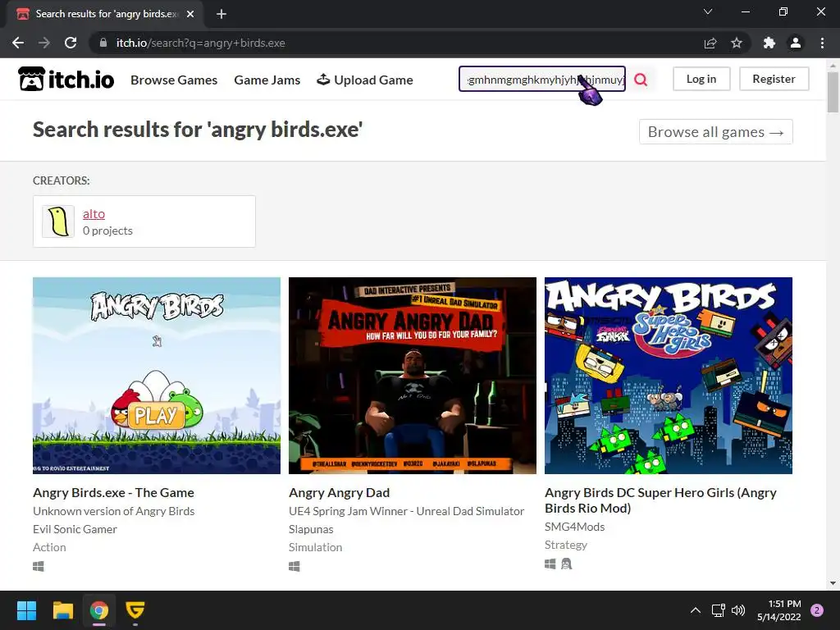This screenshot has width=840, height=630.
Task: Click Windows icon under Super Hero Girls
Action: click(550, 564)
